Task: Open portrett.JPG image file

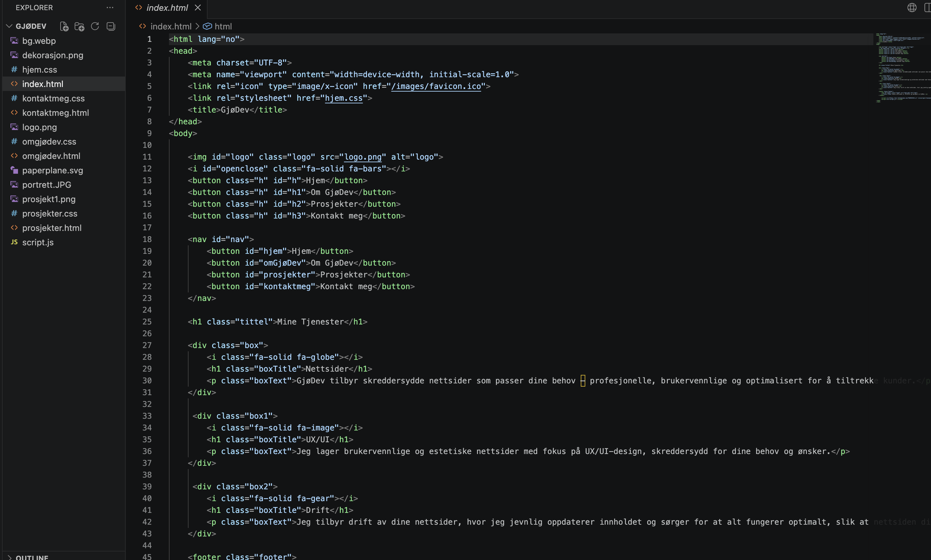Action: pyautogui.click(x=64, y=184)
